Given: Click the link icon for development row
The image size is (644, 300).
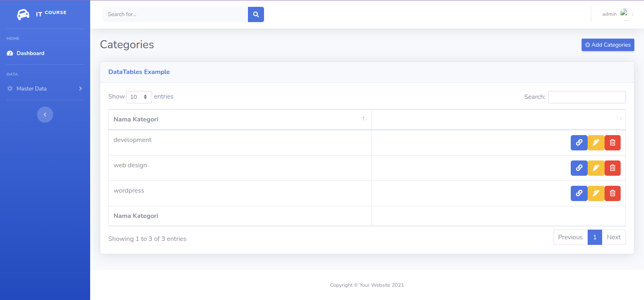Looking at the screenshot, I should [579, 143].
